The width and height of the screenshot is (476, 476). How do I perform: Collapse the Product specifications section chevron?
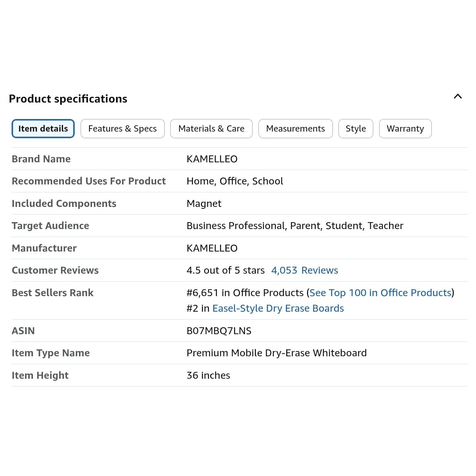[x=457, y=97]
